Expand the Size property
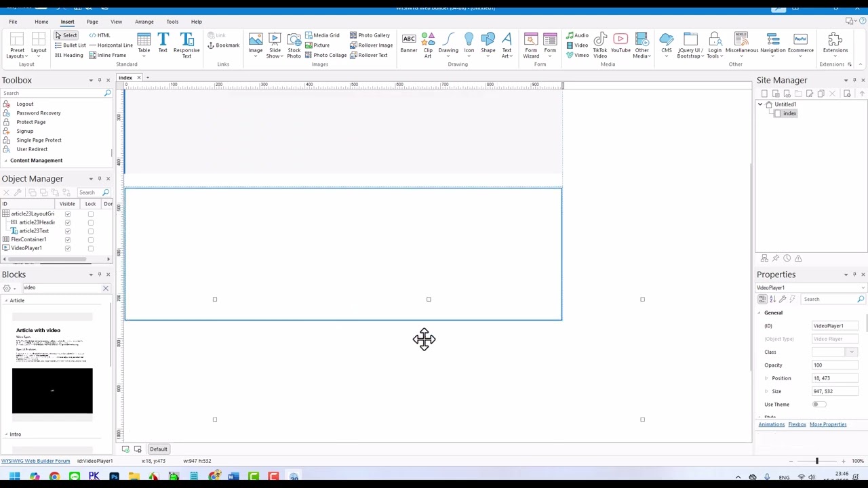 (x=766, y=391)
